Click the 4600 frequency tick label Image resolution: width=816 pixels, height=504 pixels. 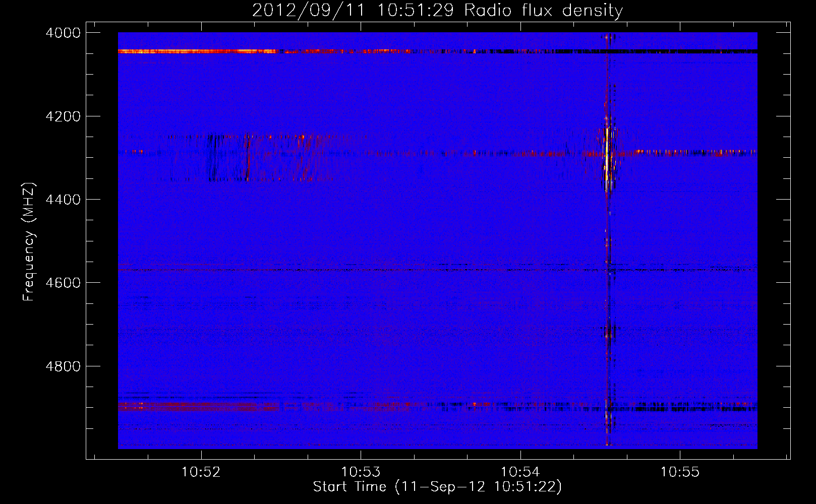click(x=63, y=283)
